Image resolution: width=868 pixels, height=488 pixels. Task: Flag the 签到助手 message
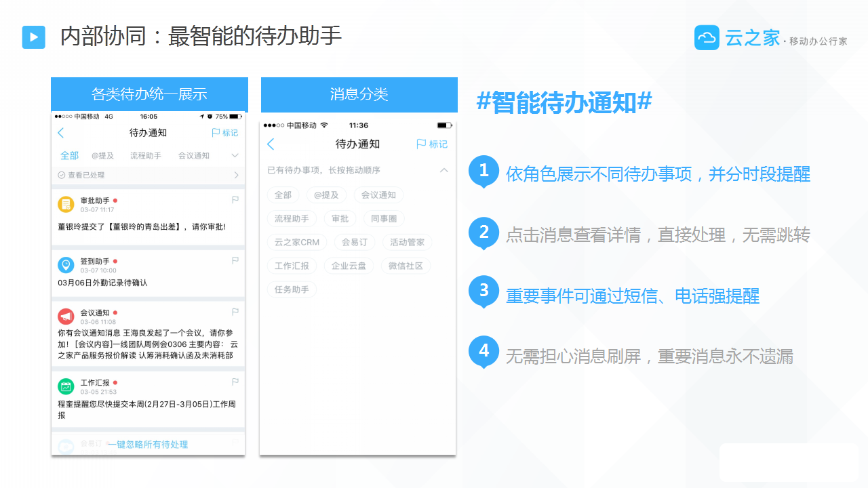(235, 260)
